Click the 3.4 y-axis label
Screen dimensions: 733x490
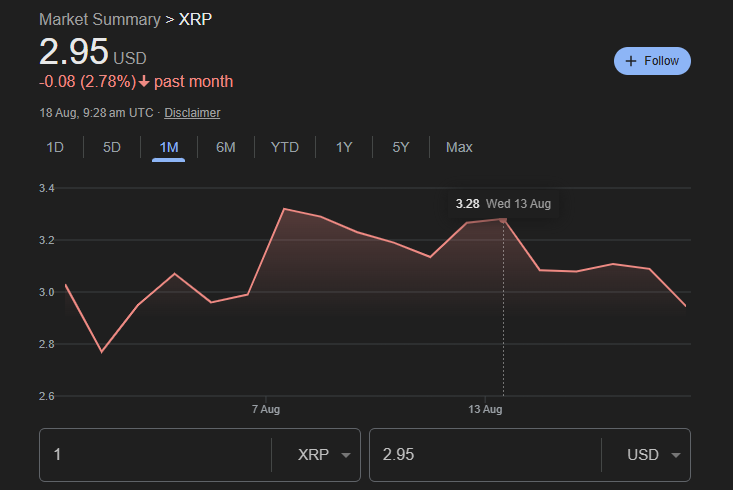[x=46, y=188]
